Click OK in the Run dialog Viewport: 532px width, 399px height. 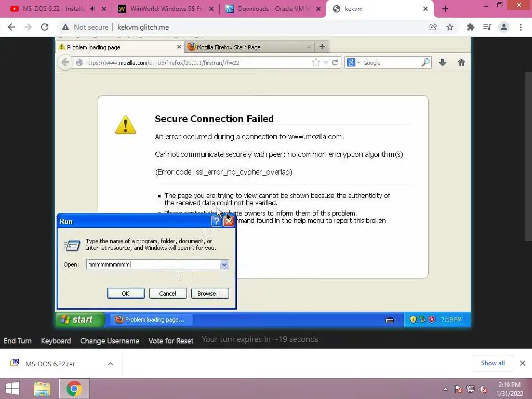126,294
